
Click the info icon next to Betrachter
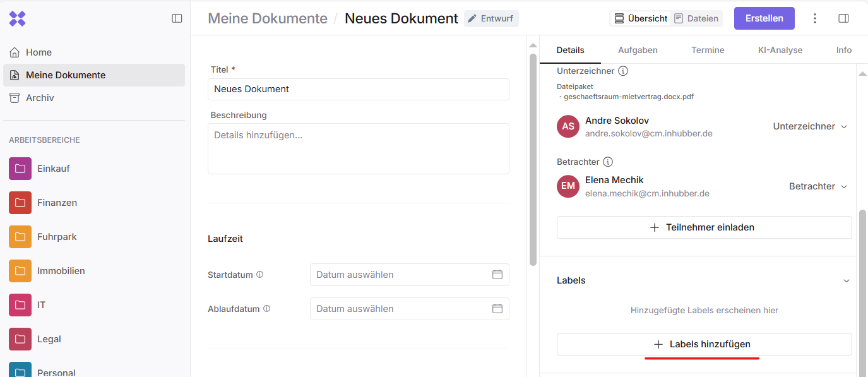pos(608,162)
